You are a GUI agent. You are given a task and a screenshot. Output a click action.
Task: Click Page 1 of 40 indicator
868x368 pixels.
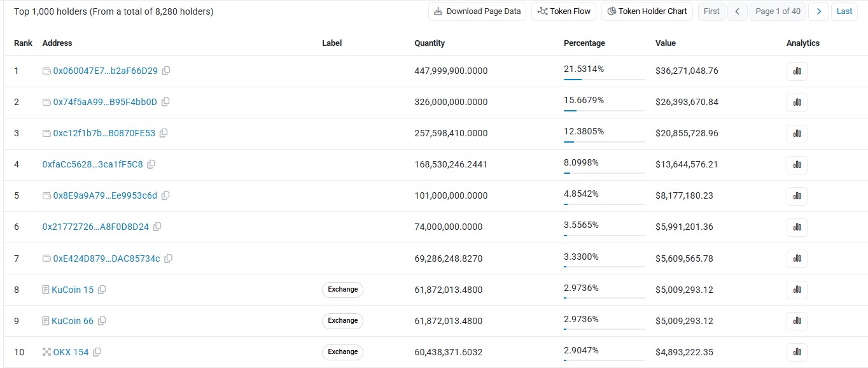(778, 11)
